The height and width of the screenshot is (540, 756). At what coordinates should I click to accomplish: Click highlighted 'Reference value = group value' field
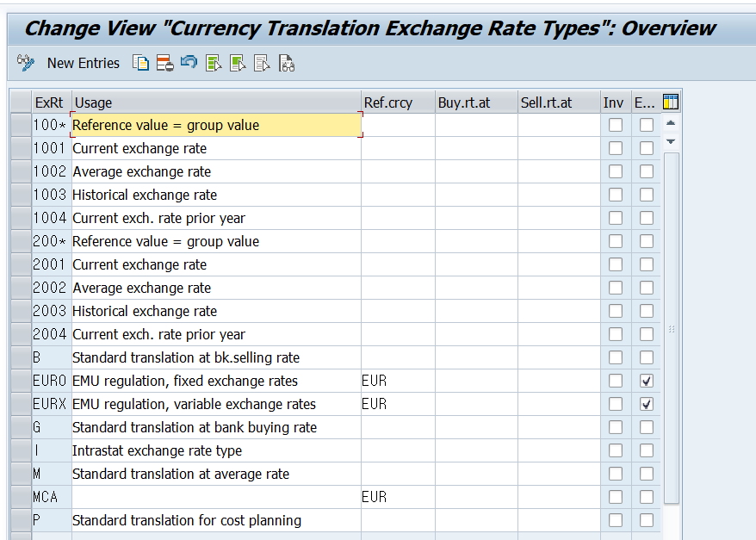[216, 125]
